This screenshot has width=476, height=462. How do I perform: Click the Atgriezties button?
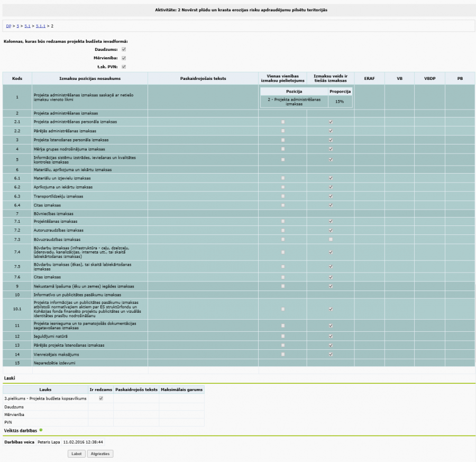(100, 454)
